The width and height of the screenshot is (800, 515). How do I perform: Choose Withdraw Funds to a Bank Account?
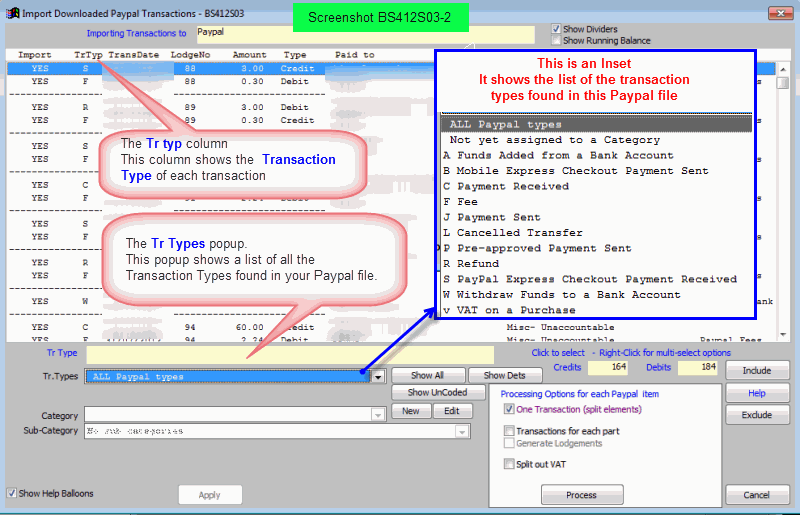[596, 295]
